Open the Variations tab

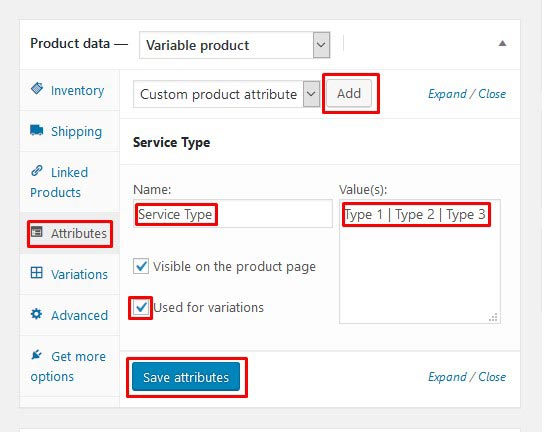[x=70, y=274]
